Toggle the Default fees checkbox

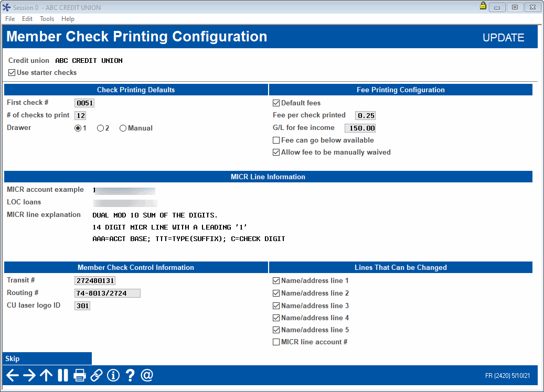point(276,103)
